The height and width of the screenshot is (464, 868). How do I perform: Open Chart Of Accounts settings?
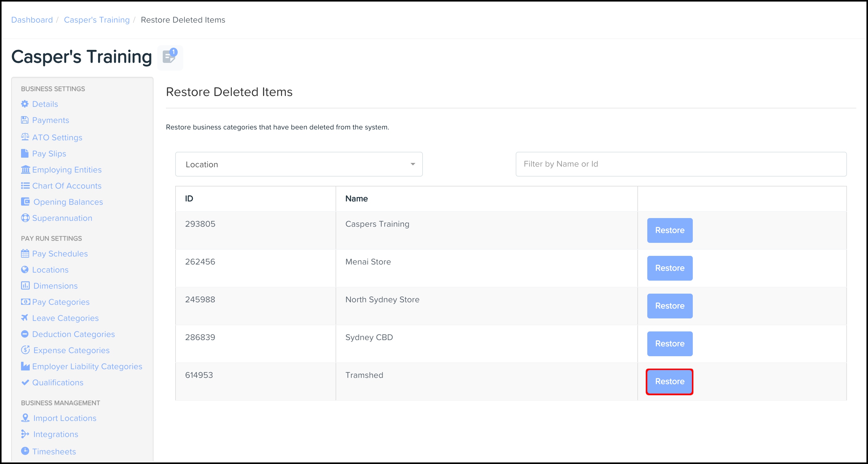pyautogui.click(x=66, y=186)
